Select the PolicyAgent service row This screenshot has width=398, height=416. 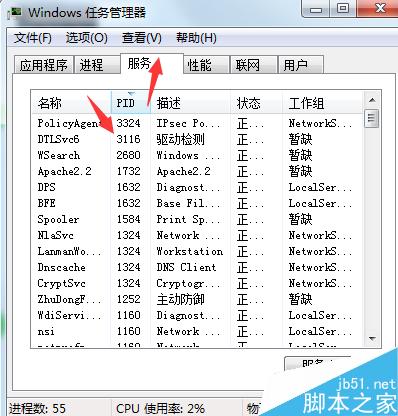197,123
